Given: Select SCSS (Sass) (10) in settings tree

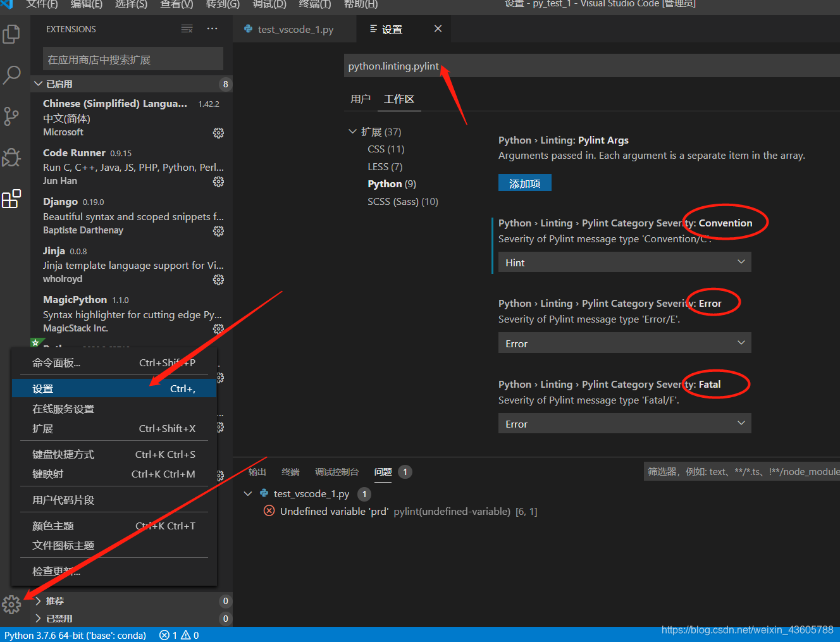Looking at the screenshot, I should coord(403,202).
